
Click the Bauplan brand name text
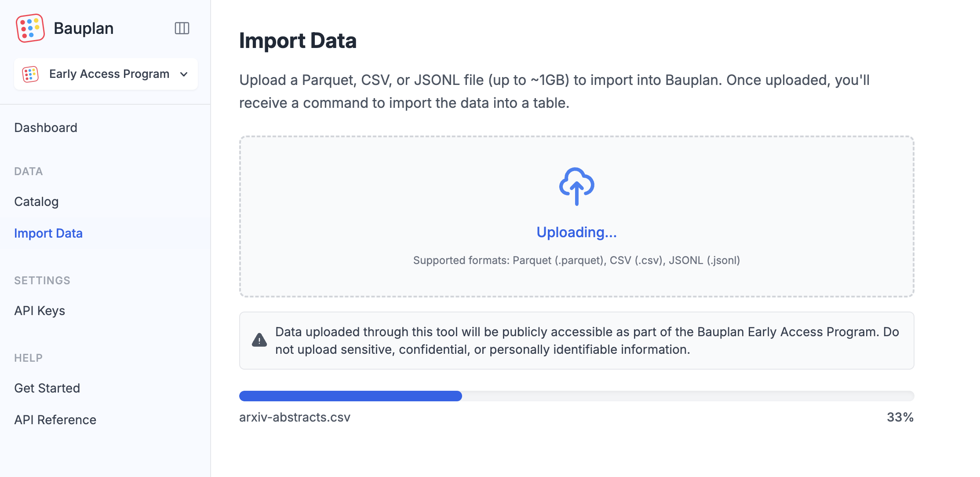pos(84,28)
